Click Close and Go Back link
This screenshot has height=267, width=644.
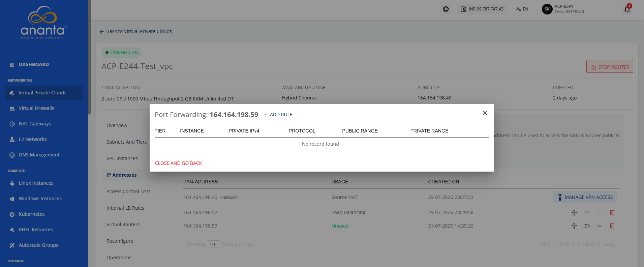pyautogui.click(x=179, y=163)
